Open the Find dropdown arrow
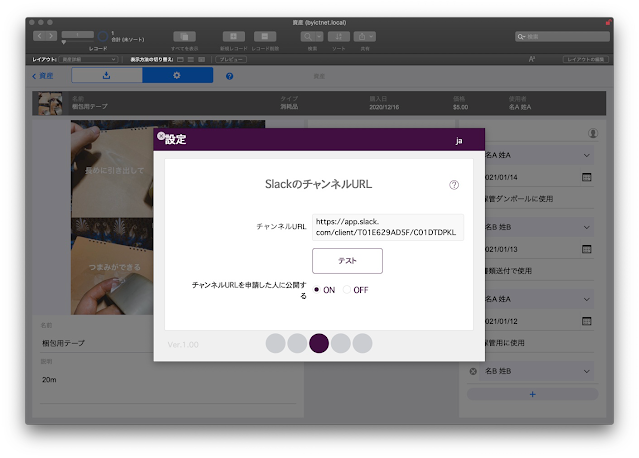Viewport: 639px width, 458px height. click(x=320, y=37)
